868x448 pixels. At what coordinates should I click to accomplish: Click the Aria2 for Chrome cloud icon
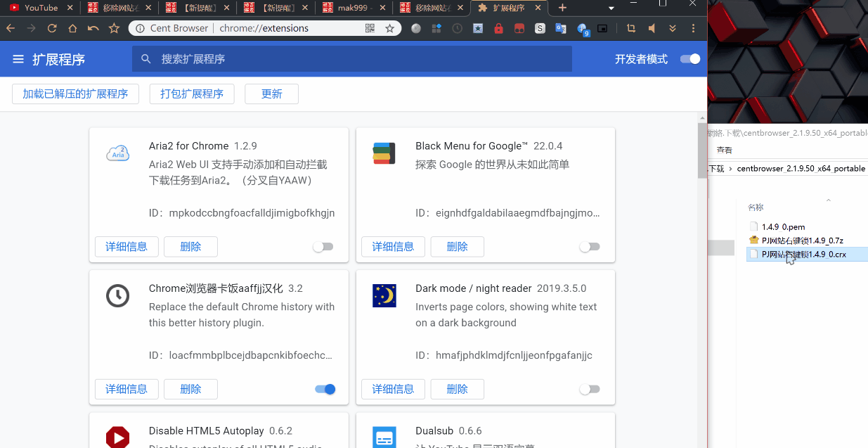[117, 153]
